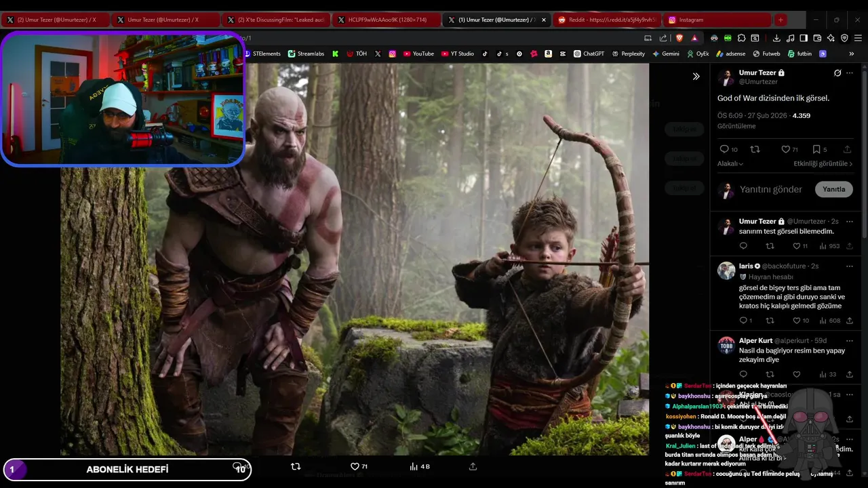Like the 'sanırım test görseli' reply

(x=800, y=246)
